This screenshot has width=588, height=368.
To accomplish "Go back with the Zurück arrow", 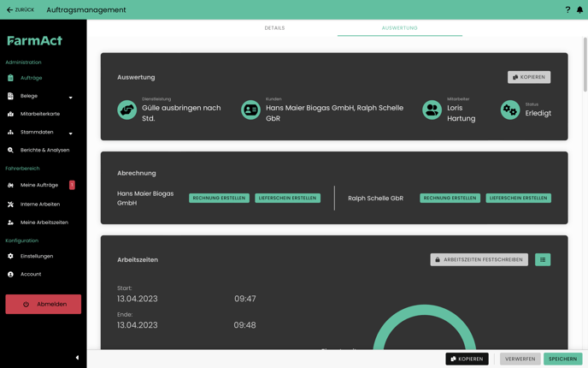I will coord(21,9).
